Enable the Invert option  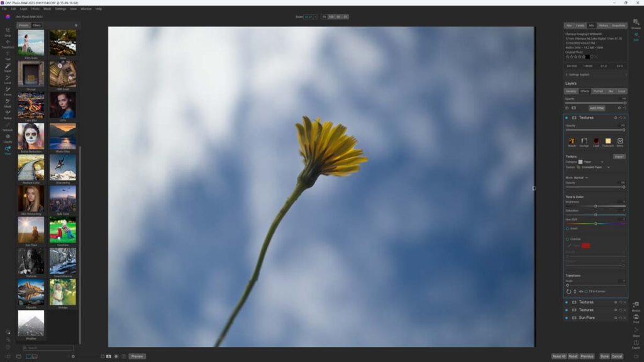coord(567,229)
